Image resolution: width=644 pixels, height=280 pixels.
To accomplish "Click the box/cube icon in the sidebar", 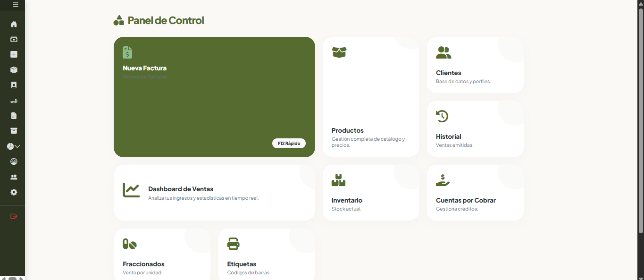I will pyautogui.click(x=14, y=70).
